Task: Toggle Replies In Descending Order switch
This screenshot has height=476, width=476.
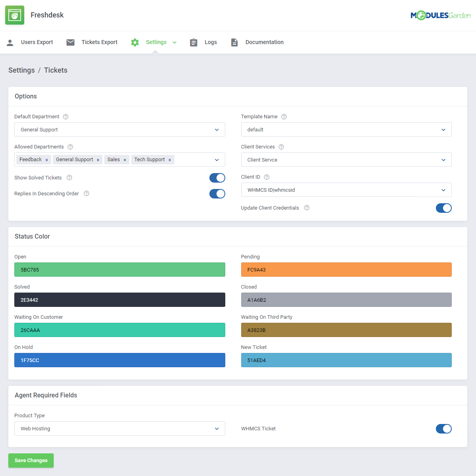Action: point(217,194)
